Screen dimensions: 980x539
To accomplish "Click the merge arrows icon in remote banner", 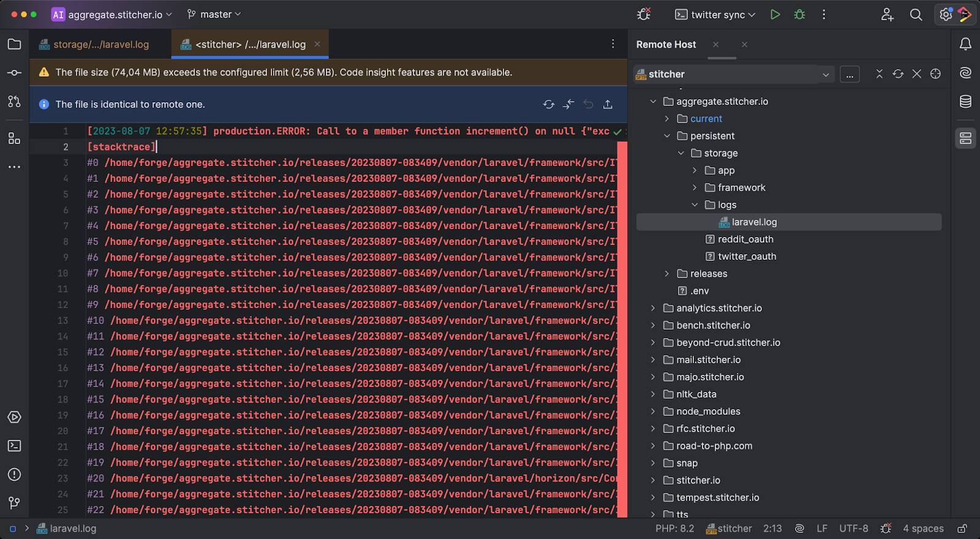I will [x=568, y=105].
